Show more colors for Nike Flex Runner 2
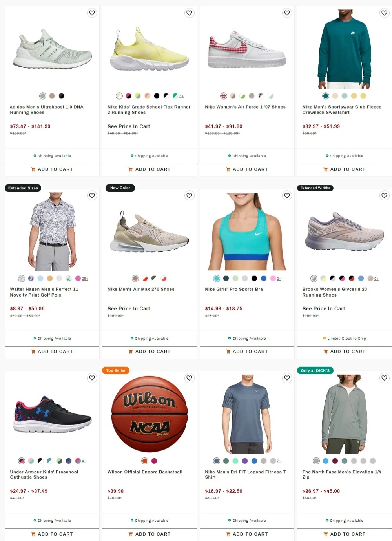392x541 pixels. tap(181, 96)
